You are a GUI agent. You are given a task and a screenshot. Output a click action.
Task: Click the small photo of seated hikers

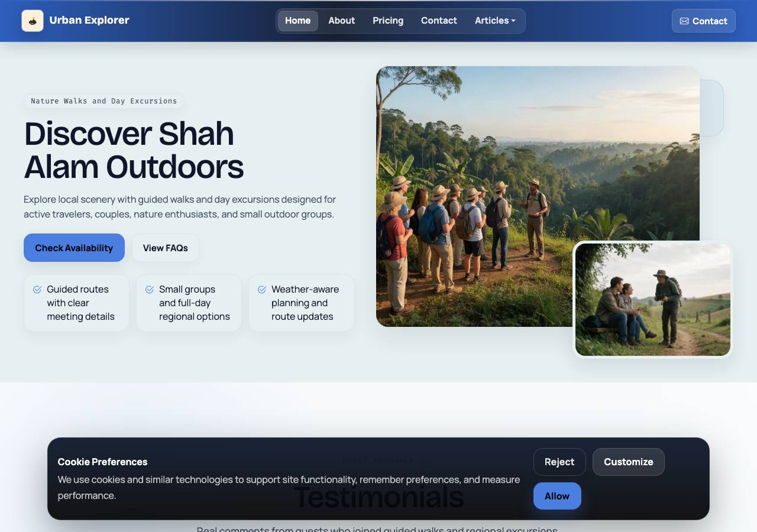(653, 300)
